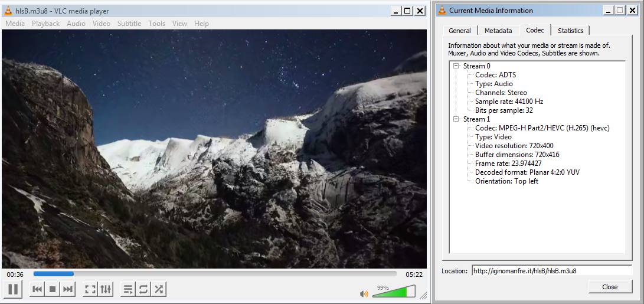Toggle random shuffle icon

159,290
